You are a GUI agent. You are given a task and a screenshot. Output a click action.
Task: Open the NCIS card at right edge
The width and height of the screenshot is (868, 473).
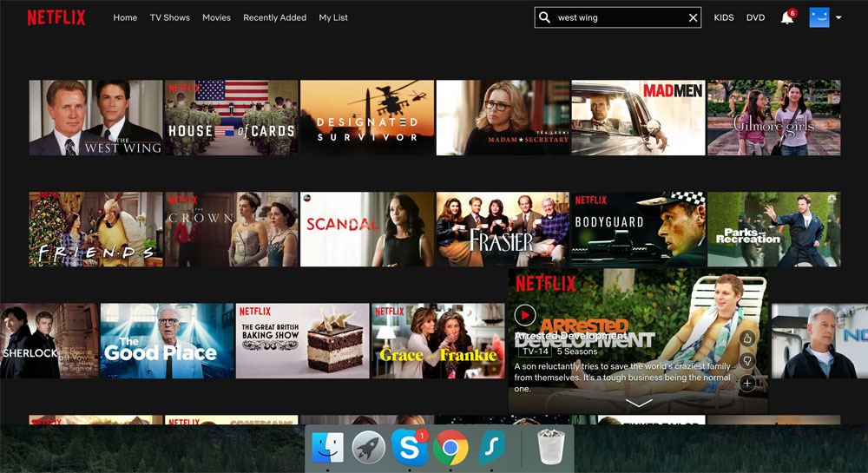pyautogui.click(x=820, y=341)
